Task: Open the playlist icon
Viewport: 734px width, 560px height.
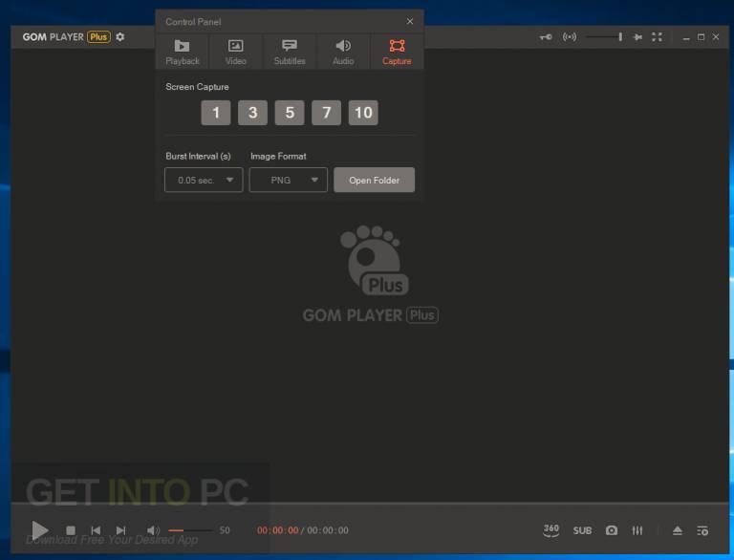Action: point(702,530)
